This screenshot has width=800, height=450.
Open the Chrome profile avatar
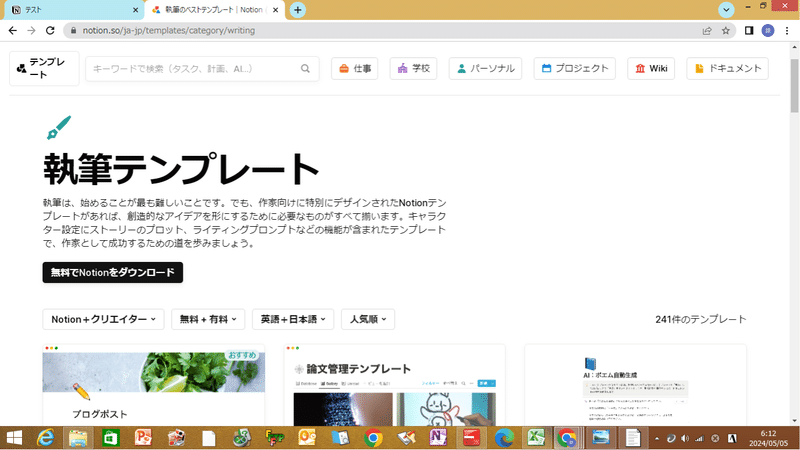pos(768,31)
